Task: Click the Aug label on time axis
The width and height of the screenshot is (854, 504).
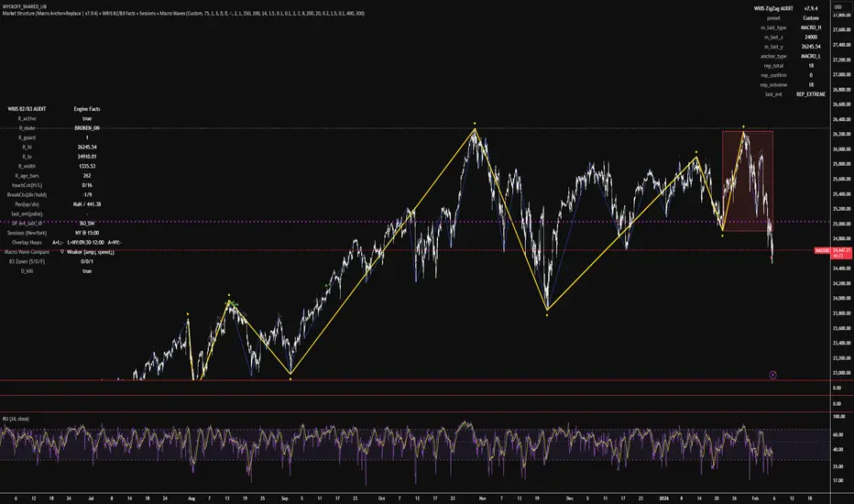Action: 192,498
